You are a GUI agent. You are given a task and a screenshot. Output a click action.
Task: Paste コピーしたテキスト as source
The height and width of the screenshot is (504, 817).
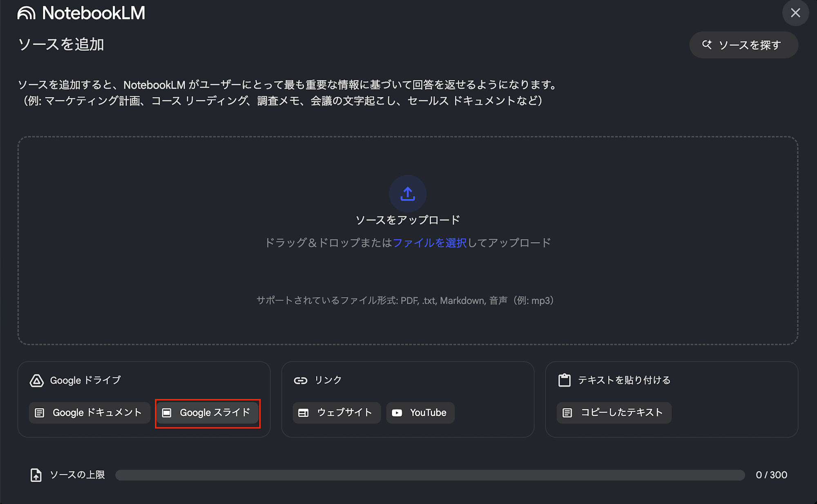tap(614, 413)
